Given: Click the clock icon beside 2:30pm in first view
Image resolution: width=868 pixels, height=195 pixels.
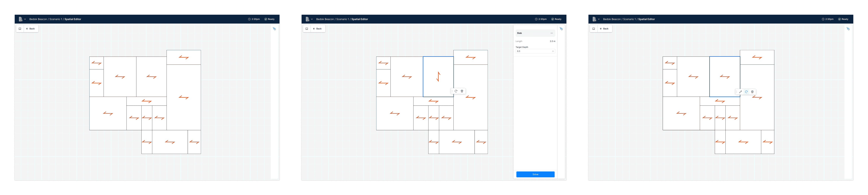Looking at the screenshot, I should pos(249,19).
